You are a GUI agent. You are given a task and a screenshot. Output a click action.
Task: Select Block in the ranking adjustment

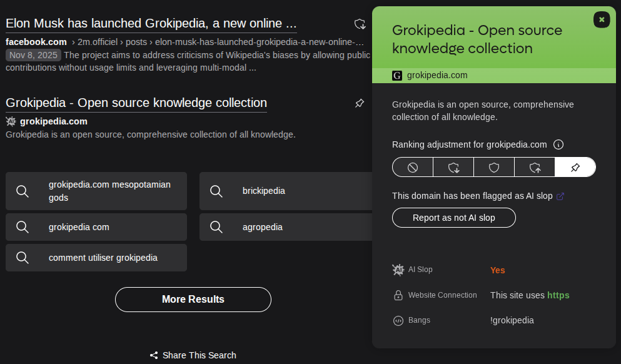pyautogui.click(x=413, y=167)
